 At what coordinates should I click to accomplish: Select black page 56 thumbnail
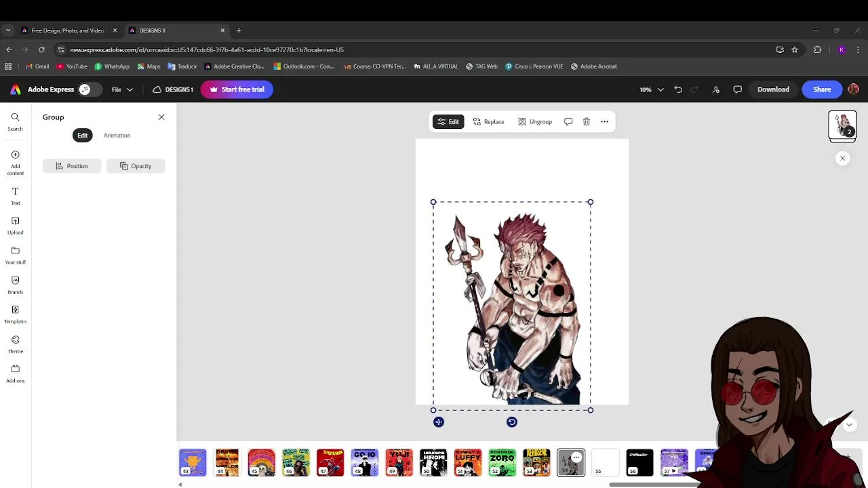pos(639,462)
